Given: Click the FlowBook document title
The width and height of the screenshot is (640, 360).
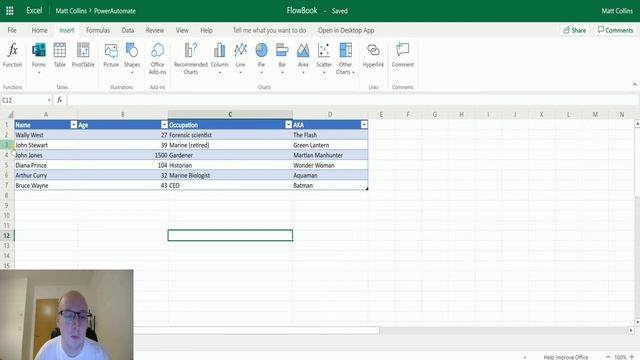Looking at the screenshot, I should pyautogui.click(x=302, y=11).
